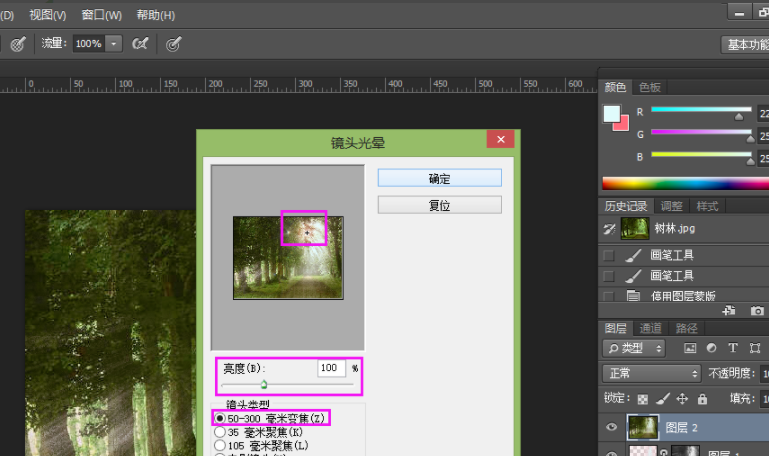The image size is (769, 456).
Task: Open the 正常 blend mode dropdown
Action: pyautogui.click(x=652, y=373)
